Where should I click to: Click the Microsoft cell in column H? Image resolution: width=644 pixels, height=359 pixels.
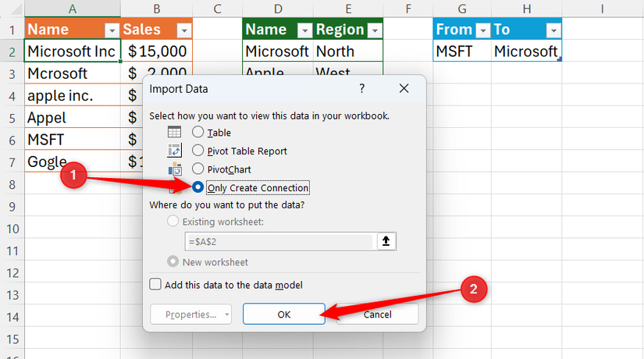(527, 51)
